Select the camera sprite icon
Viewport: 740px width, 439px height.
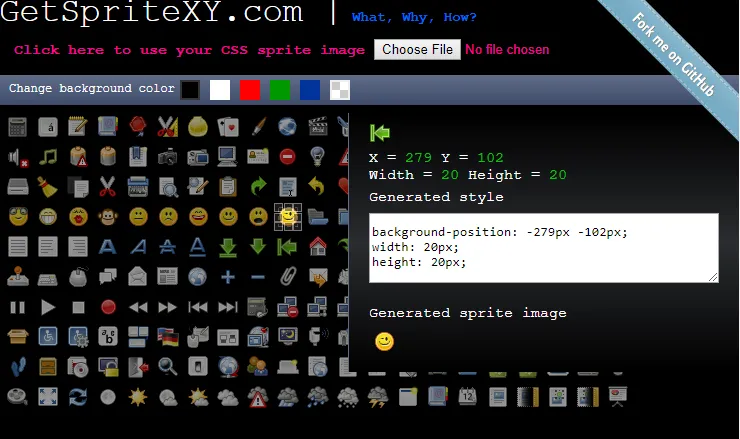[168, 156]
